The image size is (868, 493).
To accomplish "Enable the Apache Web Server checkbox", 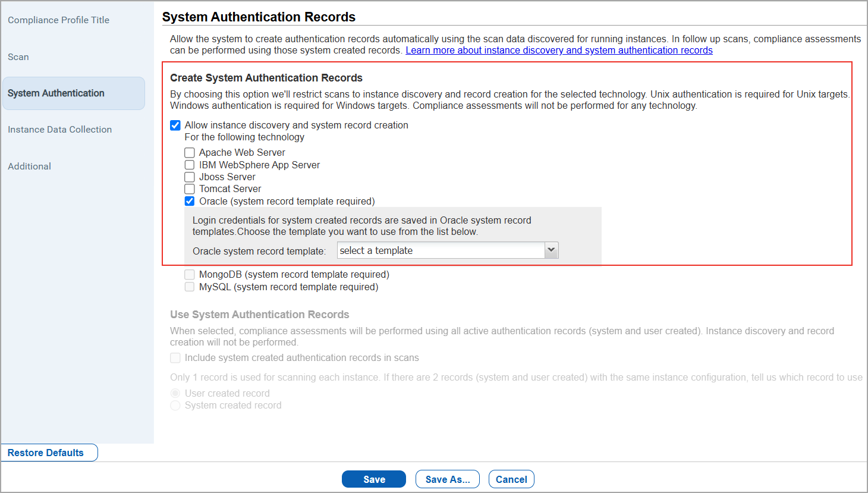I will tap(190, 152).
